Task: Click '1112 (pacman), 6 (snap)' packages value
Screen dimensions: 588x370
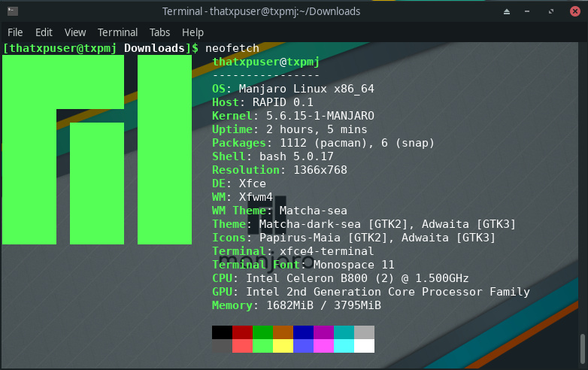Action: (357, 143)
